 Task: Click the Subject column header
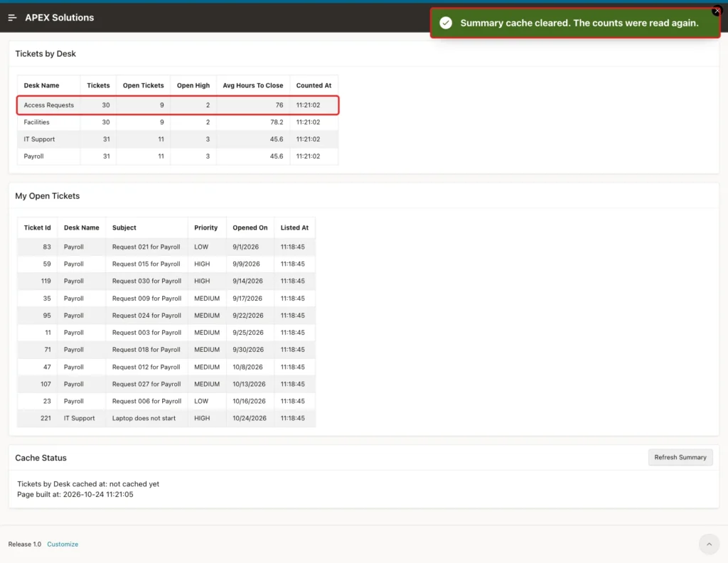(x=124, y=227)
